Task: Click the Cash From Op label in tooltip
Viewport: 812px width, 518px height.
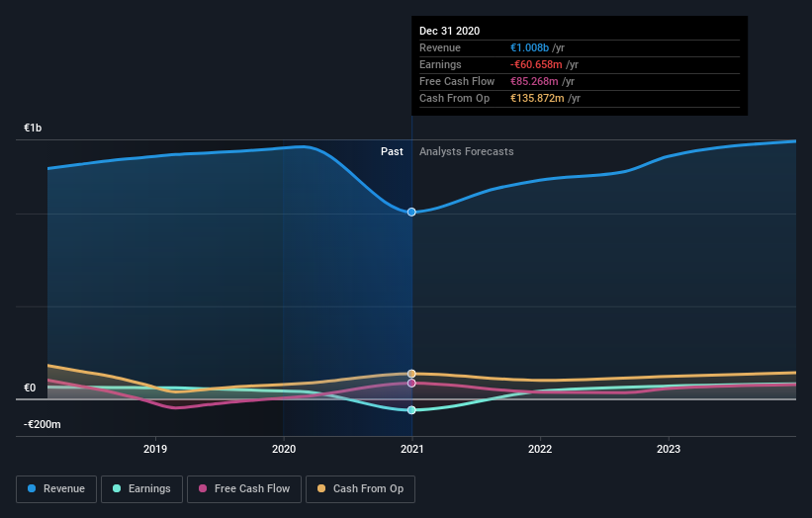Action: click(454, 98)
